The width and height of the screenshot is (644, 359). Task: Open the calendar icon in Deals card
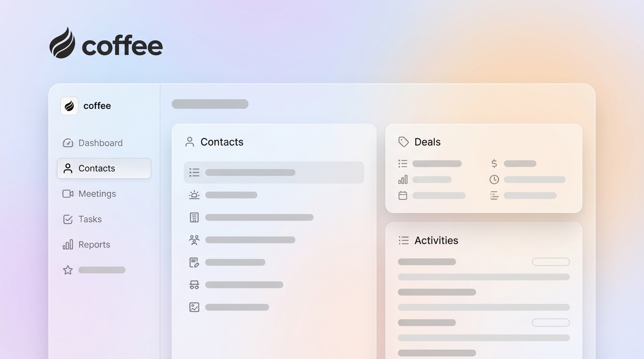tap(402, 195)
